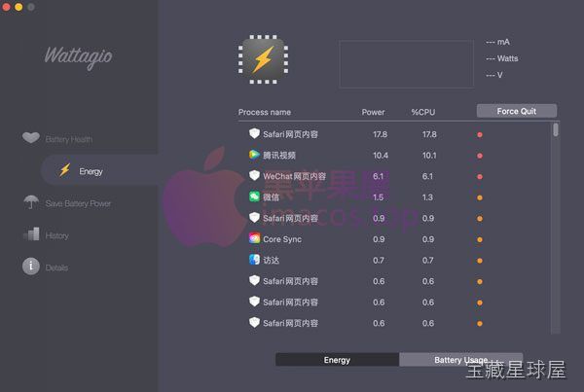Switch to the Battery Usage tab
Screen dimensions: 584x392
point(460,360)
